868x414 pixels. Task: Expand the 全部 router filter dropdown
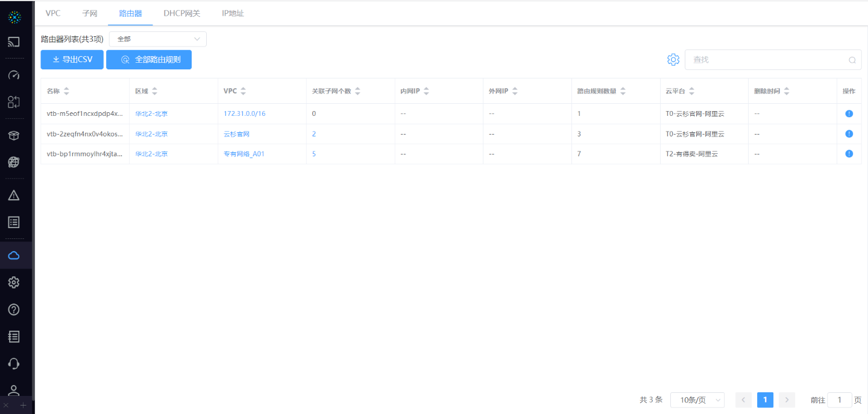(158, 39)
